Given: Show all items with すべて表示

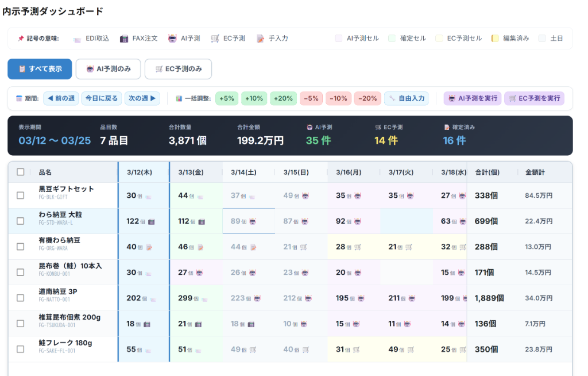Looking at the screenshot, I should (x=40, y=69).
